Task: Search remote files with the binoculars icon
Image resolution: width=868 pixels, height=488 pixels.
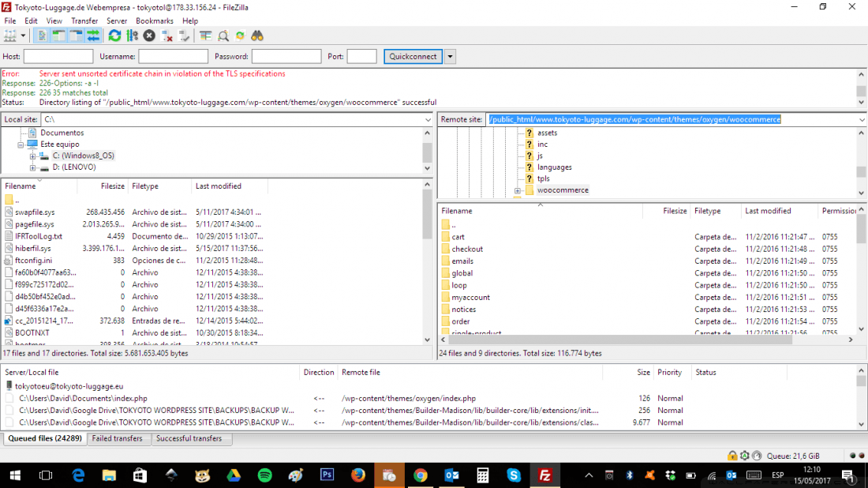Action: [x=257, y=36]
